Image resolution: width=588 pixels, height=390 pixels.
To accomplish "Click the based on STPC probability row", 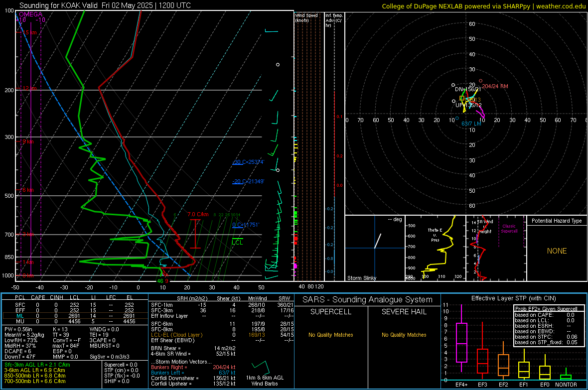I will (x=546, y=337).
